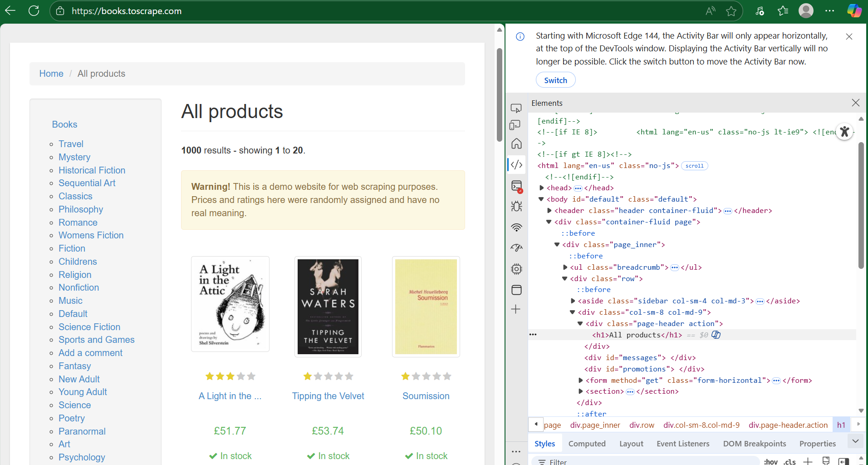The width and height of the screenshot is (868, 465).
Task: Open the Historical Fiction category link
Action: point(92,170)
